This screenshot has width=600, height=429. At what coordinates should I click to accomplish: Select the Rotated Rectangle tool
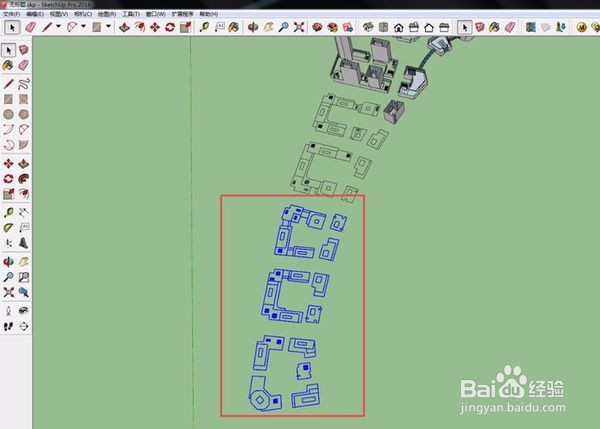(x=24, y=99)
